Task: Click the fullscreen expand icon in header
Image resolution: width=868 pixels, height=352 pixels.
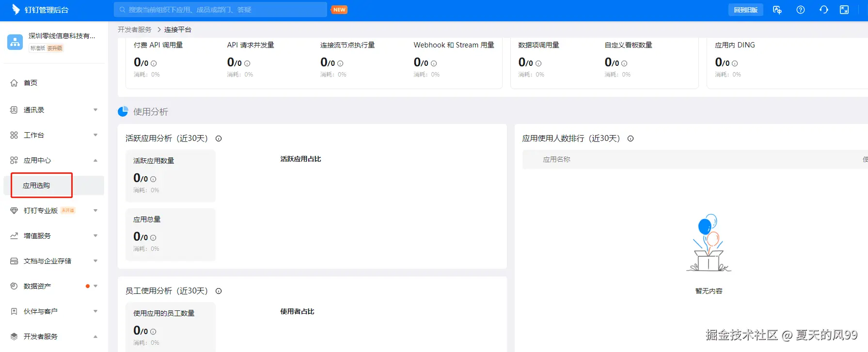Action: [844, 10]
